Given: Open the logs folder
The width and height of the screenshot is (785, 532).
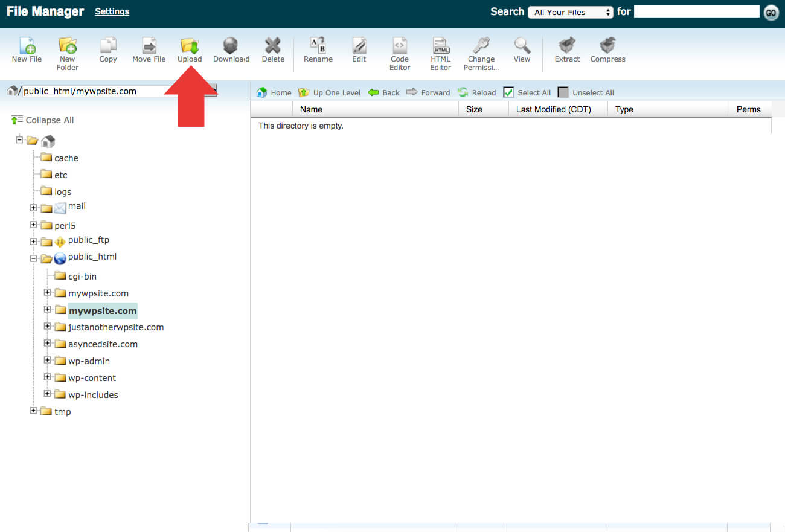Looking at the screenshot, I should 63,192.
